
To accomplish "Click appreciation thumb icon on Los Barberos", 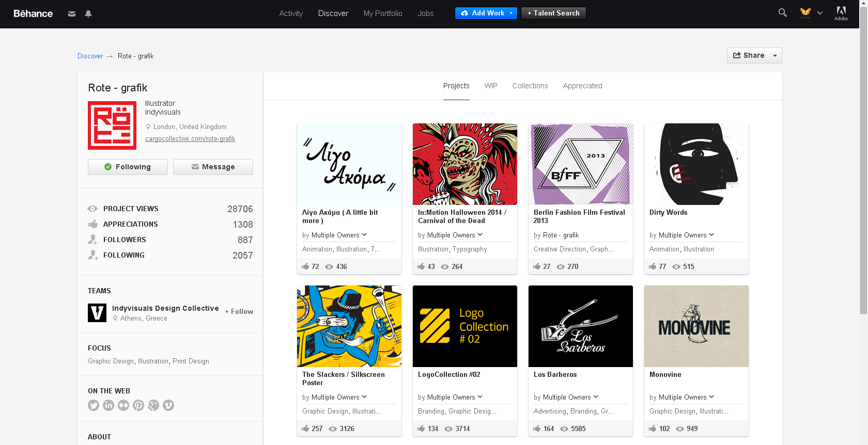I will click(x=537, y=428).
